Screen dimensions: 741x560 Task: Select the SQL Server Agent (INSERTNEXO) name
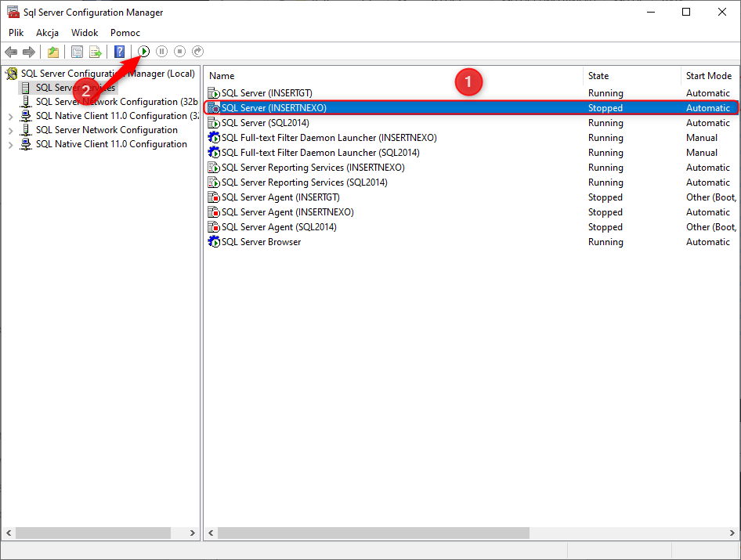[287, 212]
